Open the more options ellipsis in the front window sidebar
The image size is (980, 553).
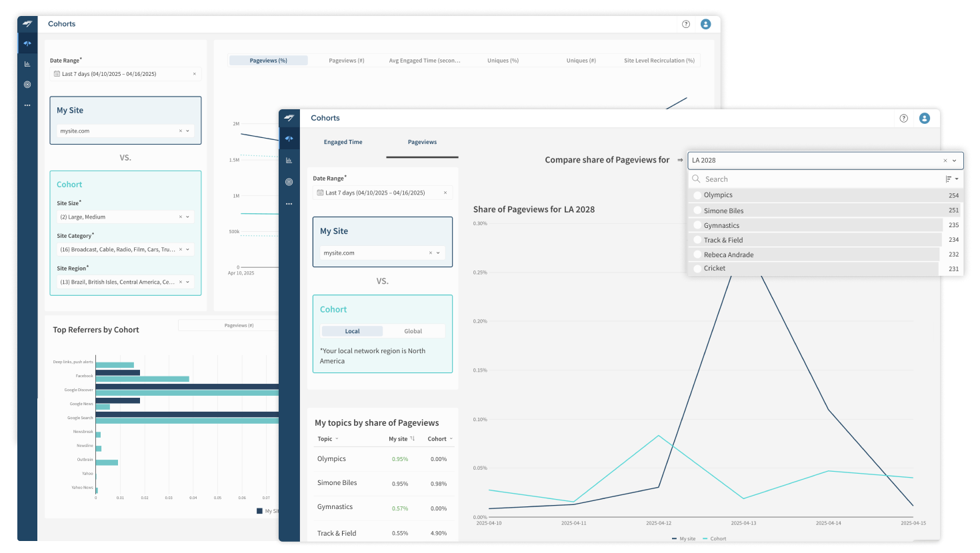[289, 204]
